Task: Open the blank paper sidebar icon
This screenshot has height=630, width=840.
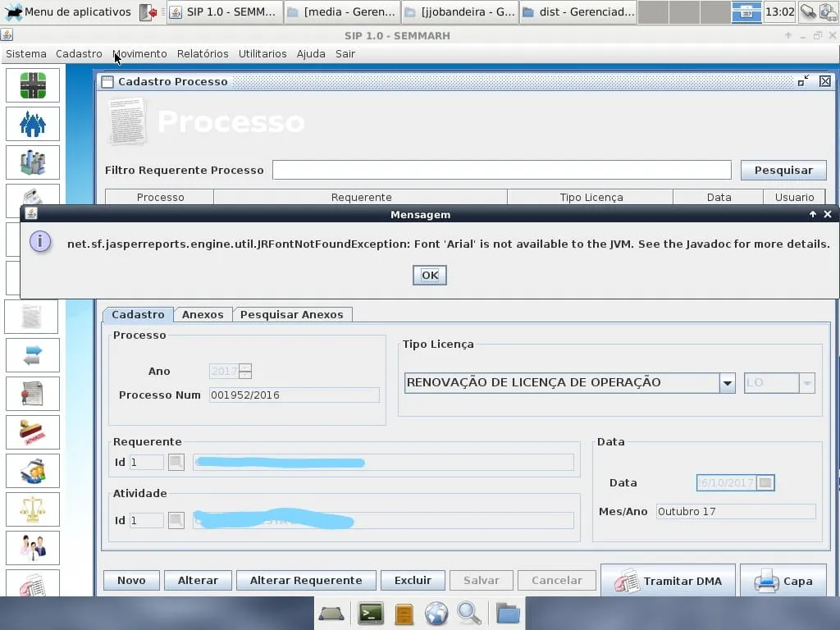Action: [32, 317]
